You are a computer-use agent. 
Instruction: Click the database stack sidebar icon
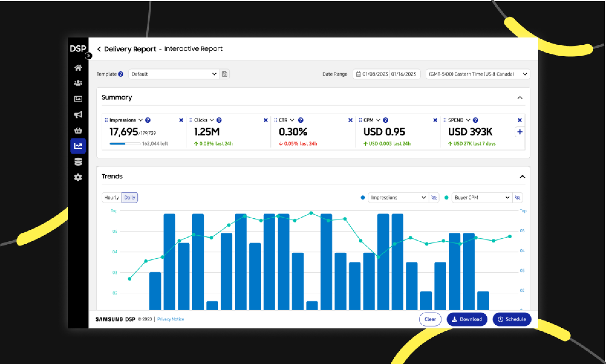point(78,162)
